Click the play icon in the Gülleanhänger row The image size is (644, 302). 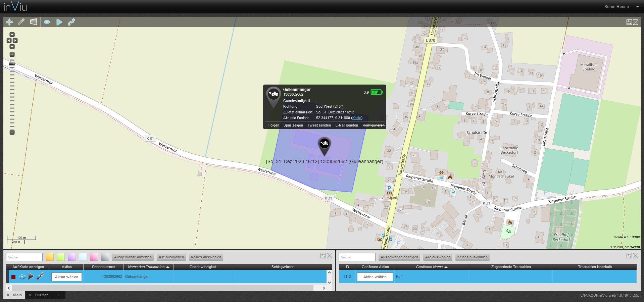click(x=31, y=276)
